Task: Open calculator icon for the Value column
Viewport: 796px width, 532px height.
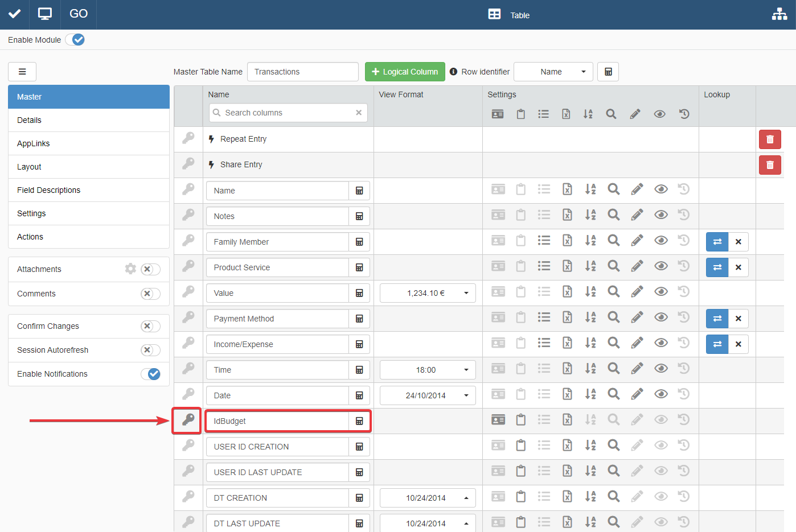Action: tap(359, 293)
